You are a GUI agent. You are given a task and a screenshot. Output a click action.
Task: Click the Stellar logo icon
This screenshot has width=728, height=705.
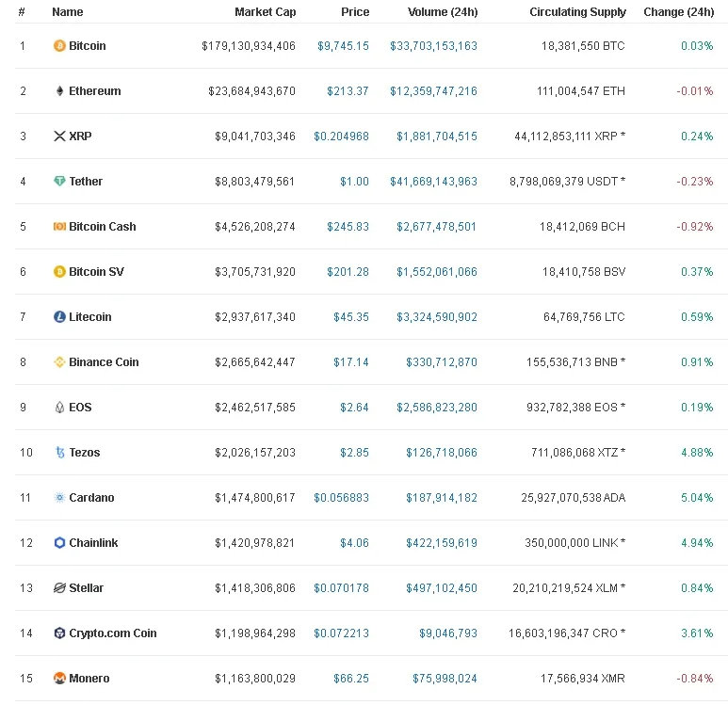tap(59, 588)
